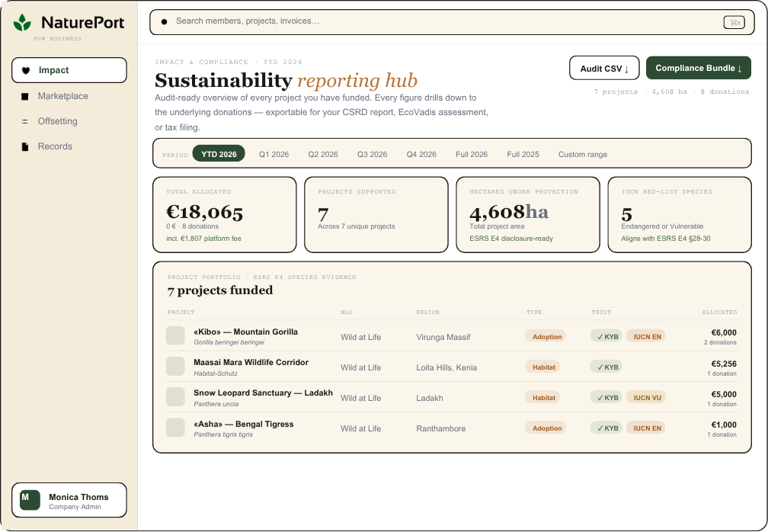Click the Snow Leopard Sanctuary thumbnail
Viewport: 768px width, 532px height.
click(x=175, y=397)
